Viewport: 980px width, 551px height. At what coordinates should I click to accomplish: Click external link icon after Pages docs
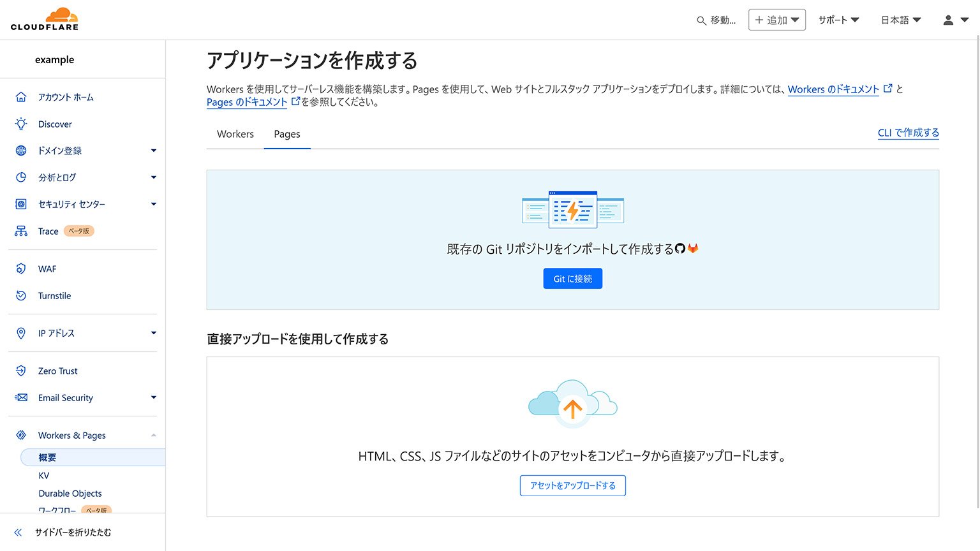pyautogui.click(x=295, y=101)
